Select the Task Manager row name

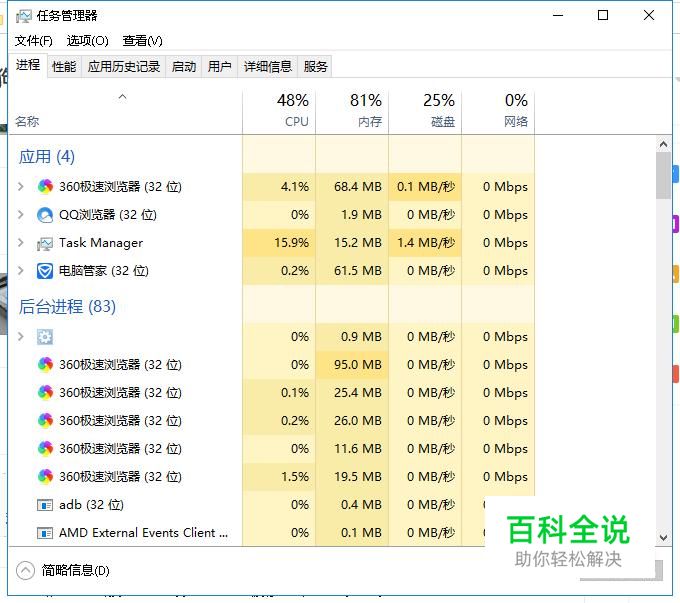point(101,243)
